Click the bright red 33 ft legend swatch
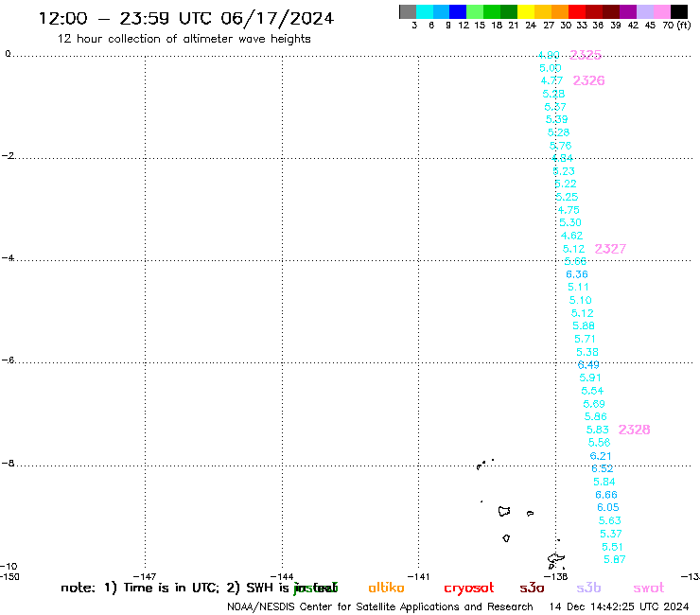The image size is (700, 615). (x=577, y=11)
